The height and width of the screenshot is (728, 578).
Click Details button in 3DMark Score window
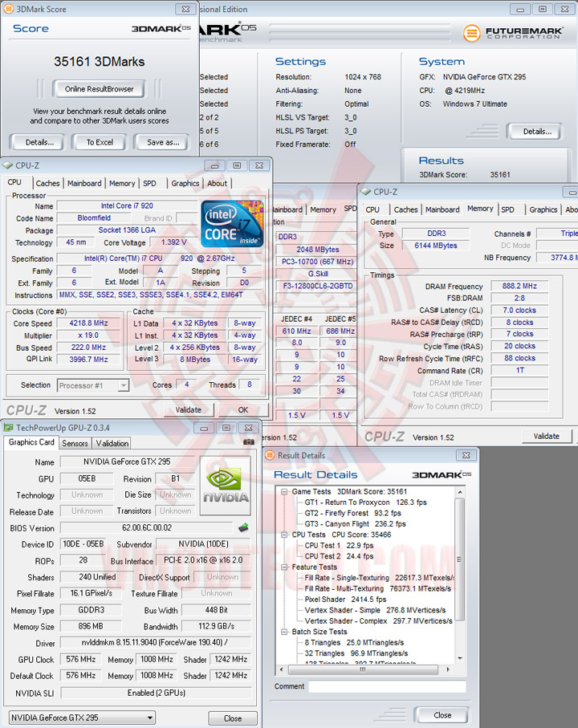point(39,143)
